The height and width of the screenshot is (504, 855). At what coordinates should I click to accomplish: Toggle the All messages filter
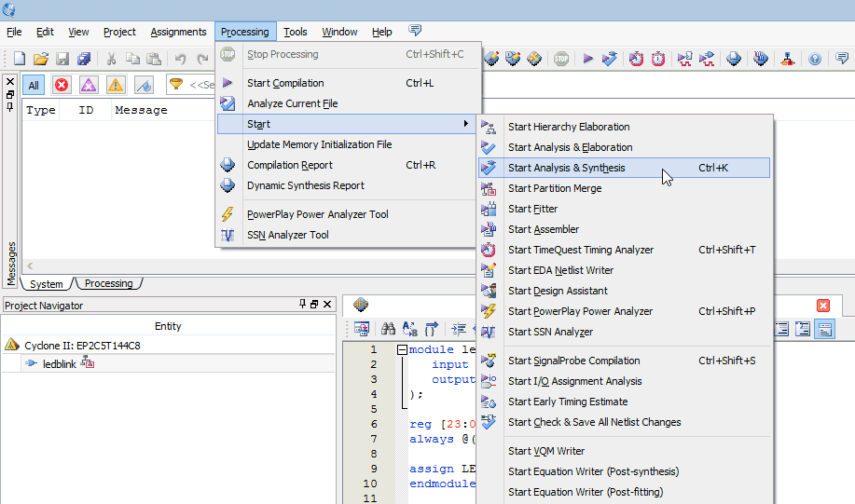pyautogui.click(x=34, y=85)
